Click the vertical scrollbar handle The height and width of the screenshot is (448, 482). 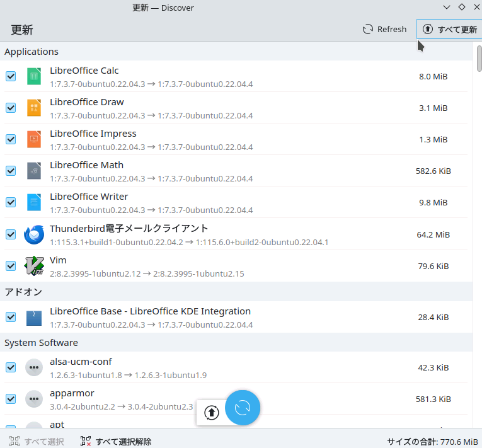[479, 59]
